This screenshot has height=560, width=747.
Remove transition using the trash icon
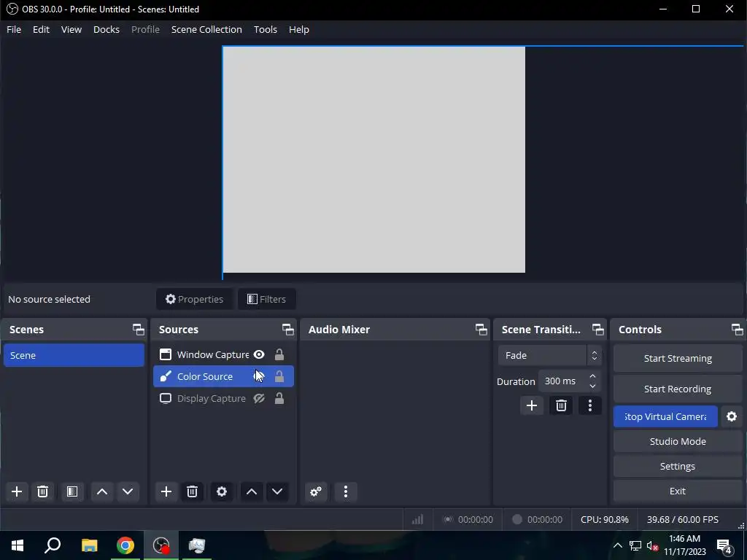pos(561,405)
